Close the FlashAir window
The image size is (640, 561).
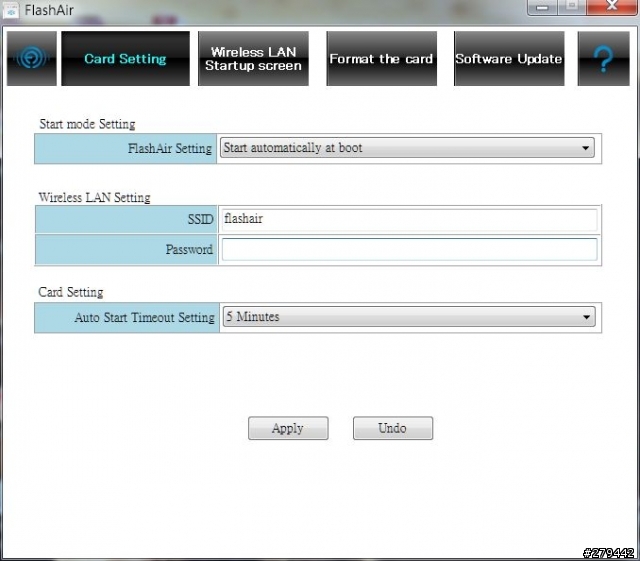pos(611,7)
